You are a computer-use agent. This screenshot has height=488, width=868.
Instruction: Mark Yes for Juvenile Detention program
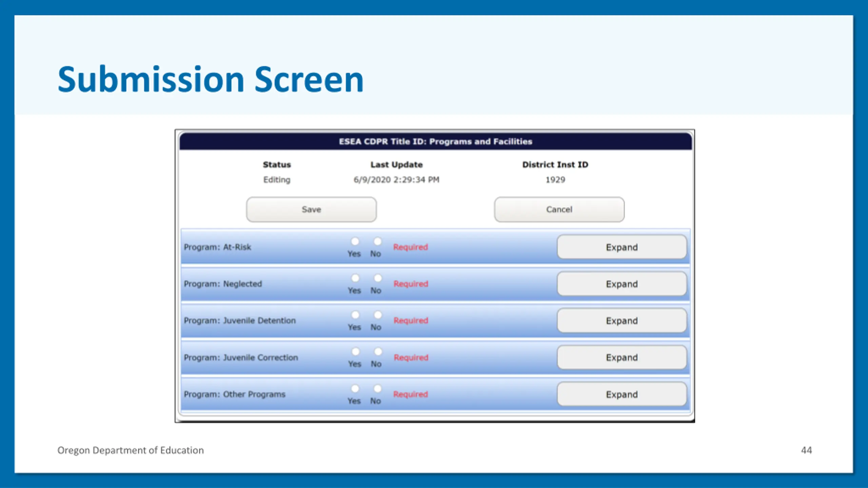[x=355, y=315]
